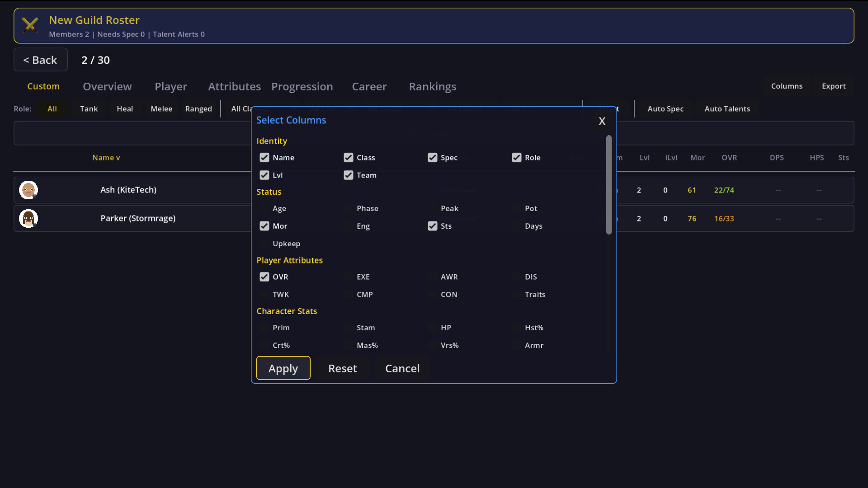Switch to the Overview tab
Viewport: 868px width, 488px height.
pyautogui.click(x=107, y=86)
